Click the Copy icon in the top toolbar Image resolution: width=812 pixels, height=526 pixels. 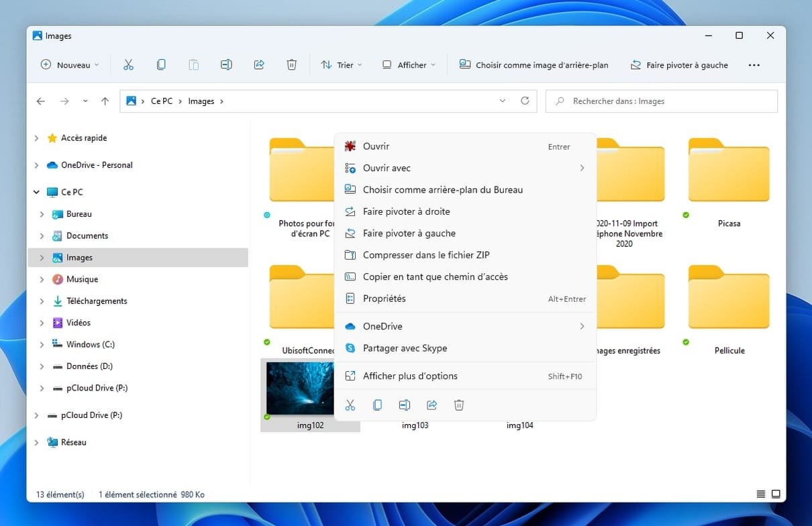click(161, 65)
